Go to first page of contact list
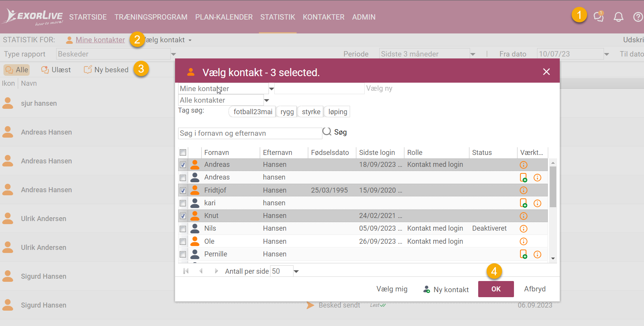This screenshot has width=644, height=326. pos(186,271)
